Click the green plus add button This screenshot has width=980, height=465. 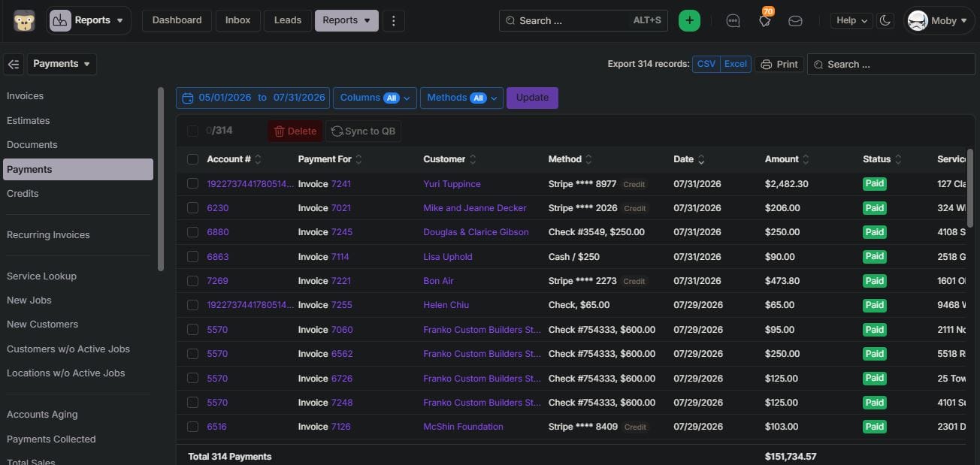[689, 20]
